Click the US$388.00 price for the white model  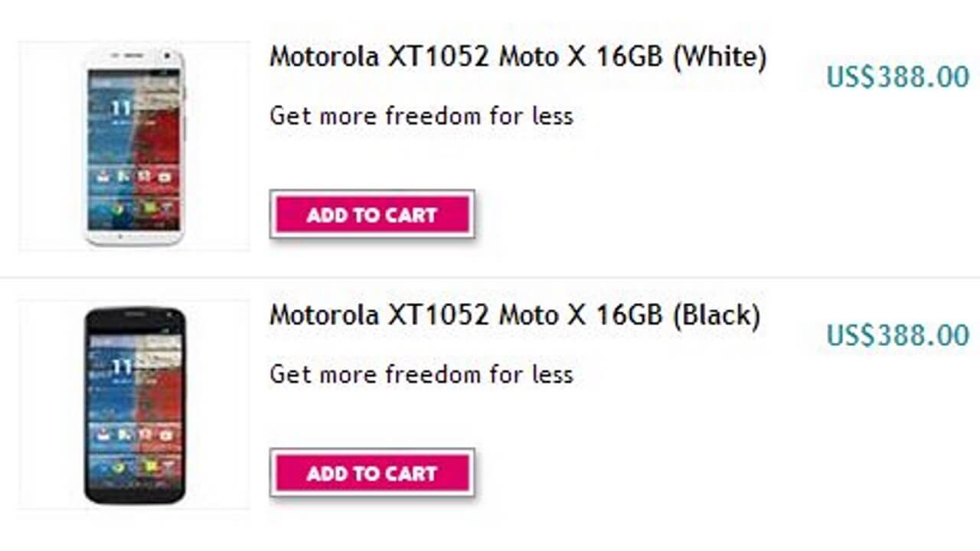point(896,77)
